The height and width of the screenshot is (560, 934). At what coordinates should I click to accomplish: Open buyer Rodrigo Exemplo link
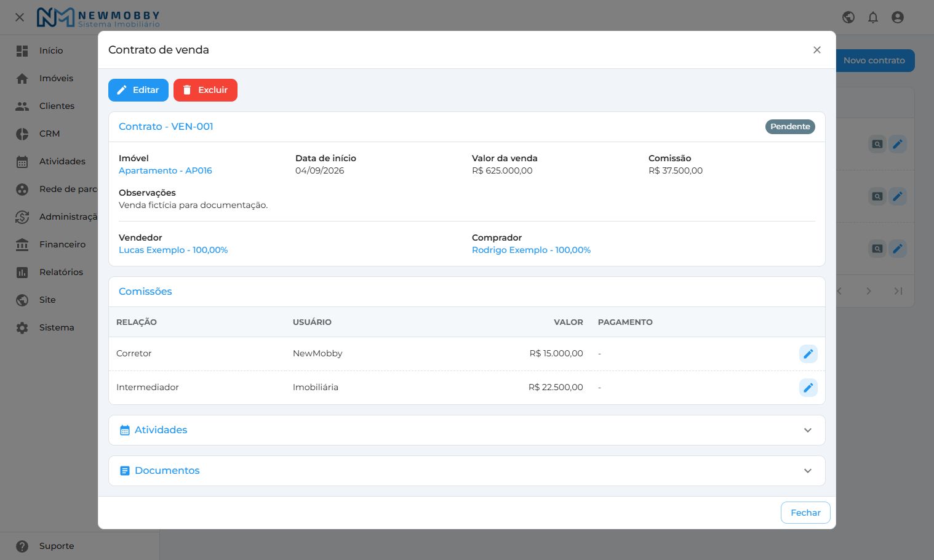coord(531,250)
